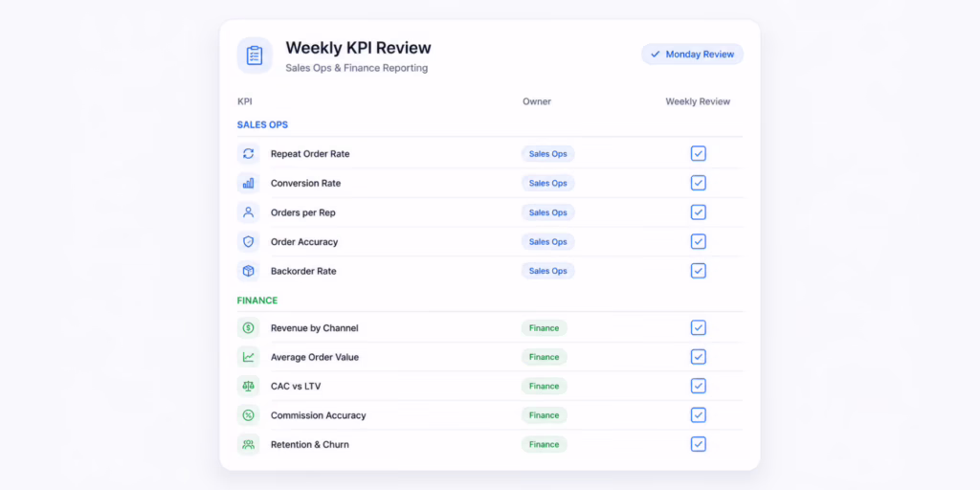Toggle the Revenue by Channel review checkbox
This screenshot has width=980, height=490.
[698, 327]
